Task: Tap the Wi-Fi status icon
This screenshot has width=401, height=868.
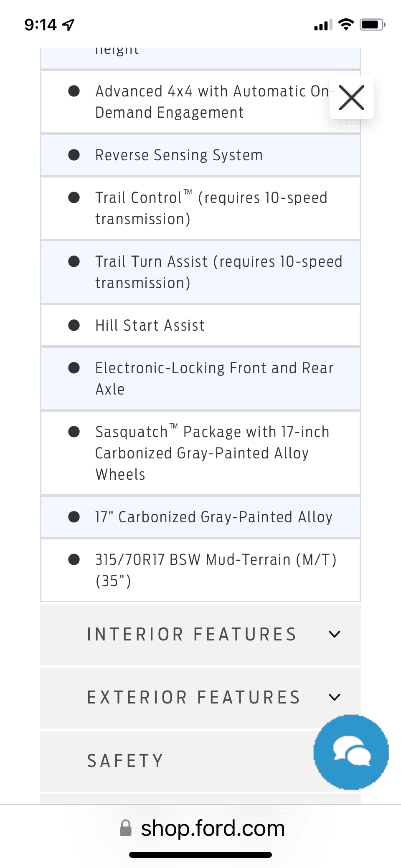Action: coord(346,25)
